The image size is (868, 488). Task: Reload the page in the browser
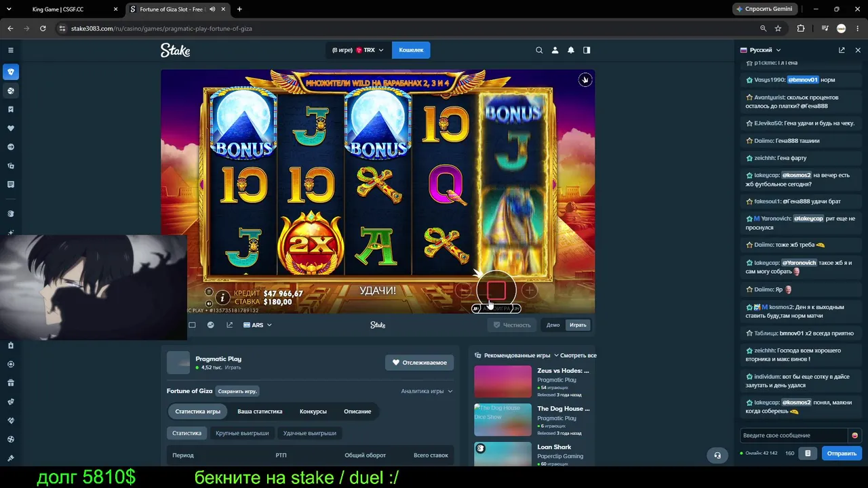pos(43,28)
